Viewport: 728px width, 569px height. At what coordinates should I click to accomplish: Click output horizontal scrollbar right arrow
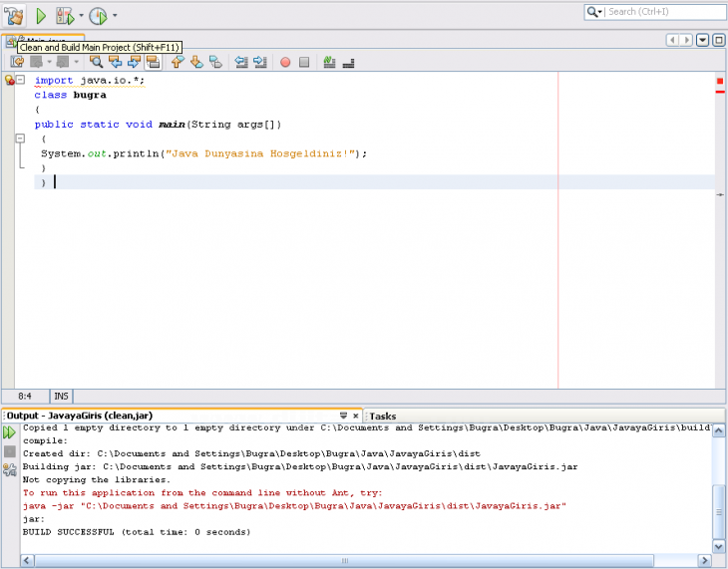(705, 561)
